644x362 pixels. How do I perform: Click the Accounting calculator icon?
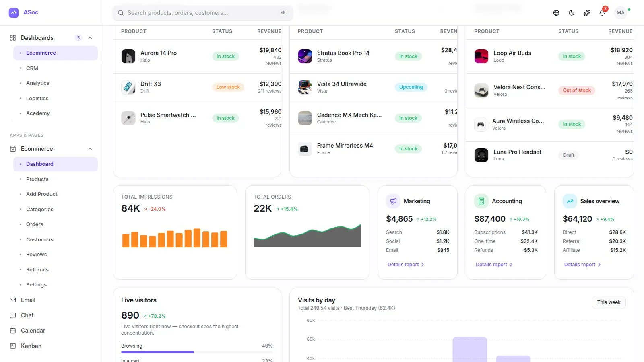click(x=481, y=201)
